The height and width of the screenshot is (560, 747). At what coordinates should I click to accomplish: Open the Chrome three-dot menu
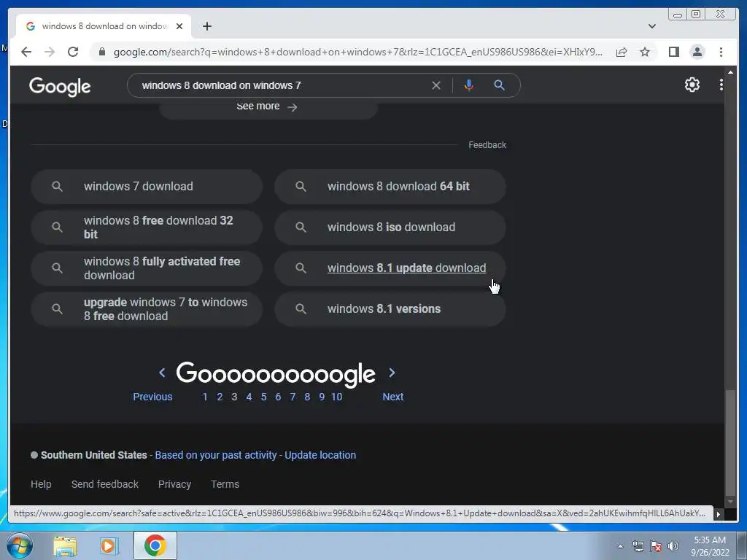(721, 52)
